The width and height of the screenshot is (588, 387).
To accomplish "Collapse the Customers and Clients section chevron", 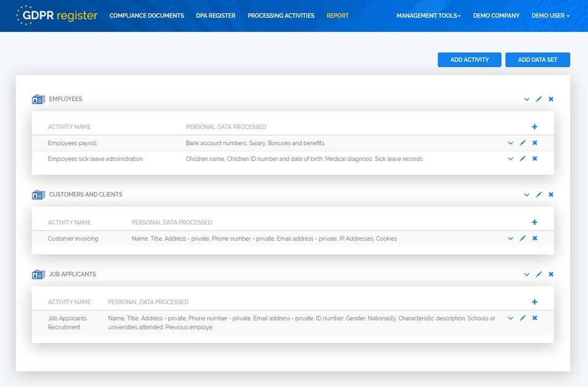I will [527, 195].
